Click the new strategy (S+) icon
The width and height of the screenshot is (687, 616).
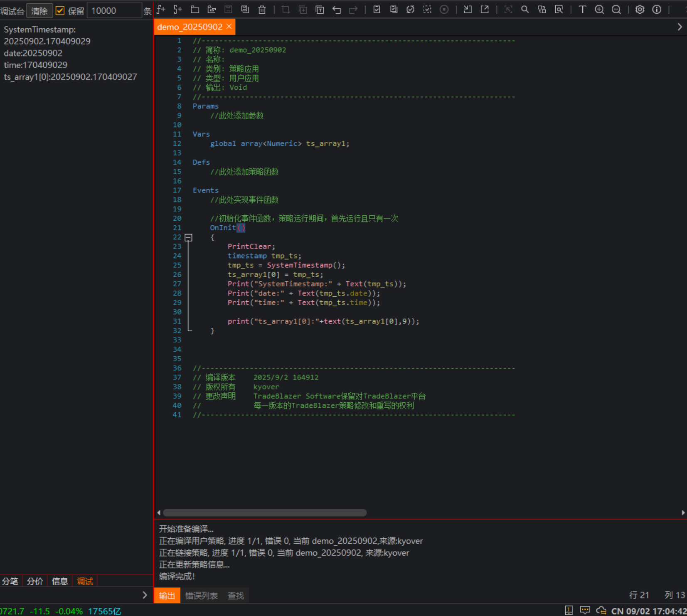coord(178,10)
